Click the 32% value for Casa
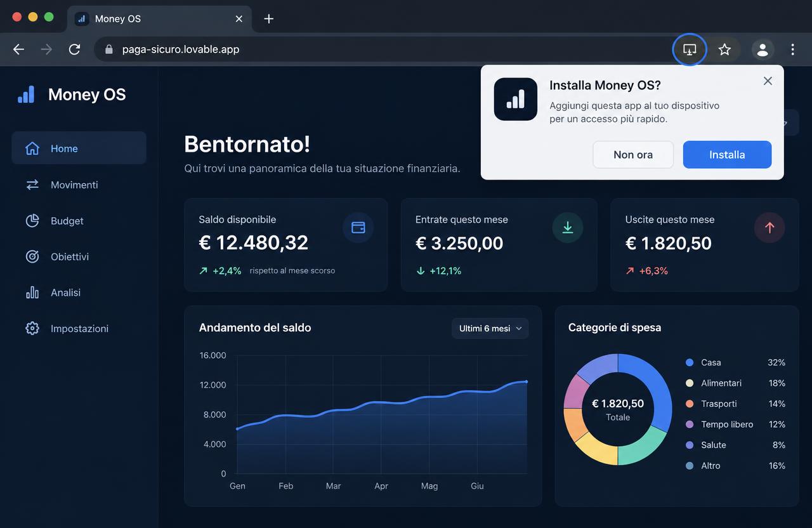 coord(776,362)
